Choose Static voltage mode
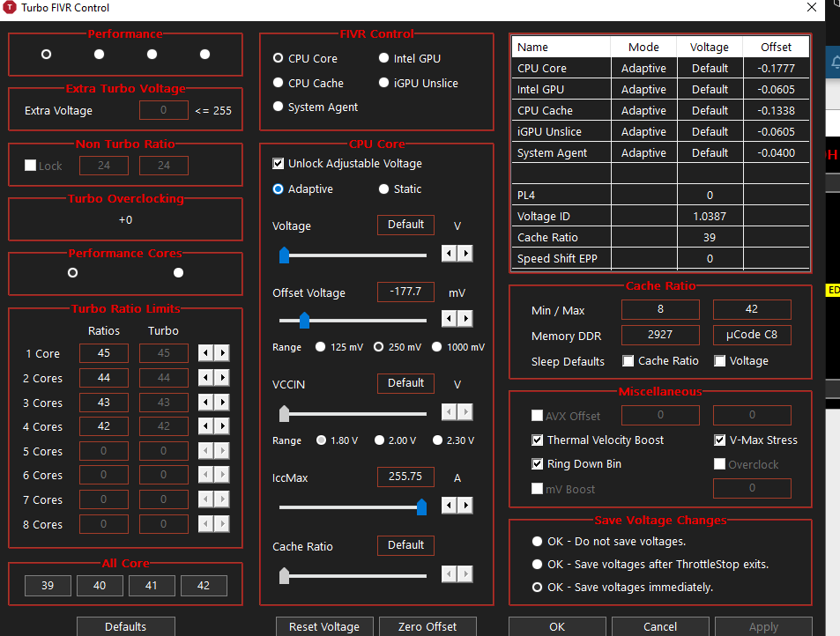840x636 pixels. [x=383, y=189]
